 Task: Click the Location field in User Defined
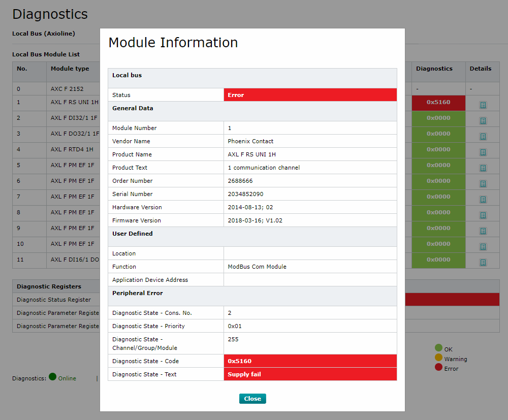(x=310, y=253)
